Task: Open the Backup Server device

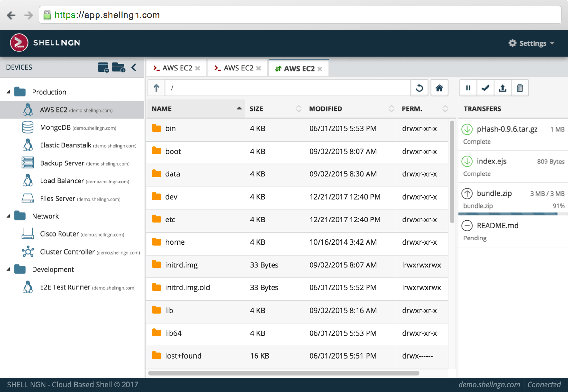Action: [72, 163]
